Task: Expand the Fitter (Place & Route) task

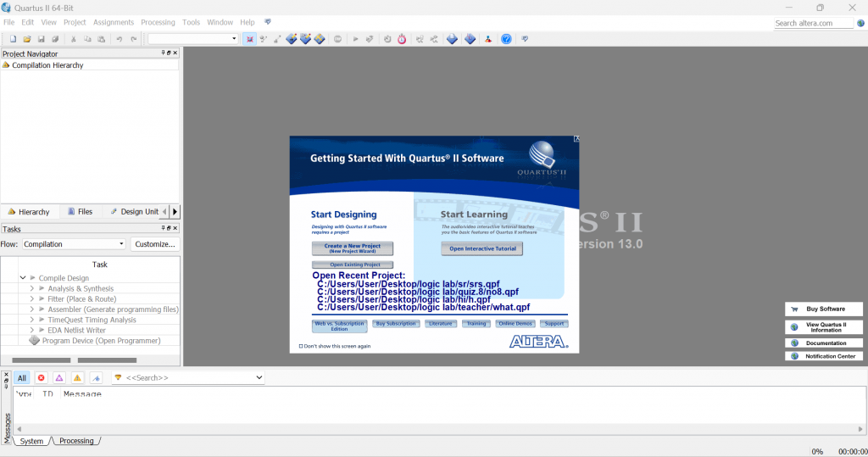Action: pos(31,298)
